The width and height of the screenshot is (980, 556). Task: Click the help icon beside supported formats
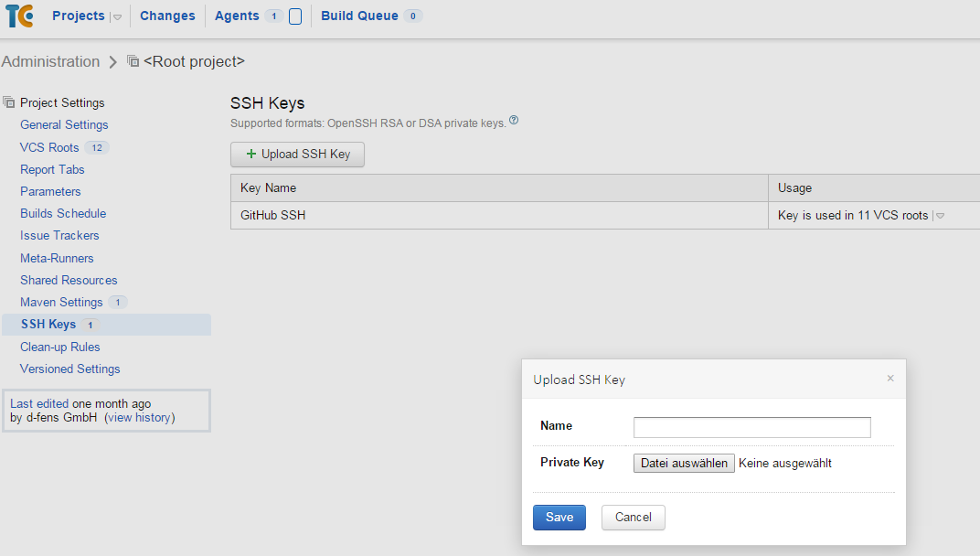[514, 120]
